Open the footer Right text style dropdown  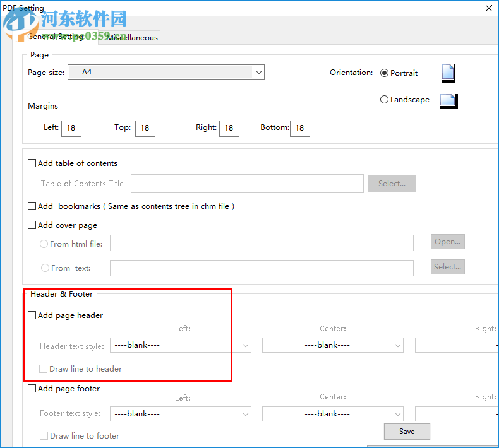click(x=457, y=414)
